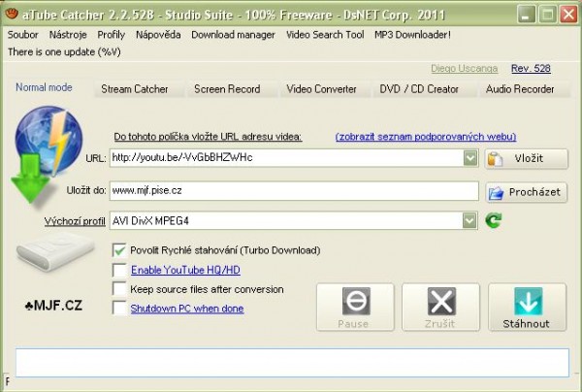Click the aTube Catcher title bar logo
Image resolution: width=582 pixels, height=392 pixels.
[x=12, y=14]
